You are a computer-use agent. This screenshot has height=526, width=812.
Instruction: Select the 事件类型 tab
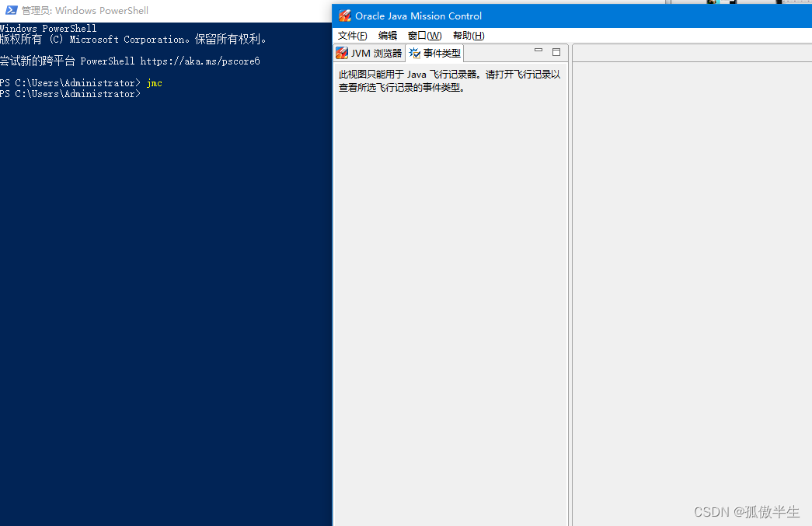tap(434, 54)
